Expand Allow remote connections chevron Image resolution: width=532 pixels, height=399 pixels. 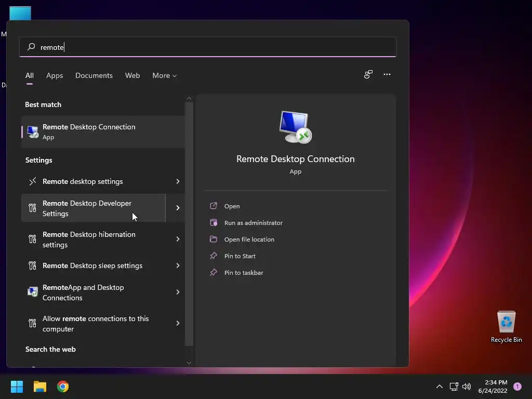tap(178, 323)
